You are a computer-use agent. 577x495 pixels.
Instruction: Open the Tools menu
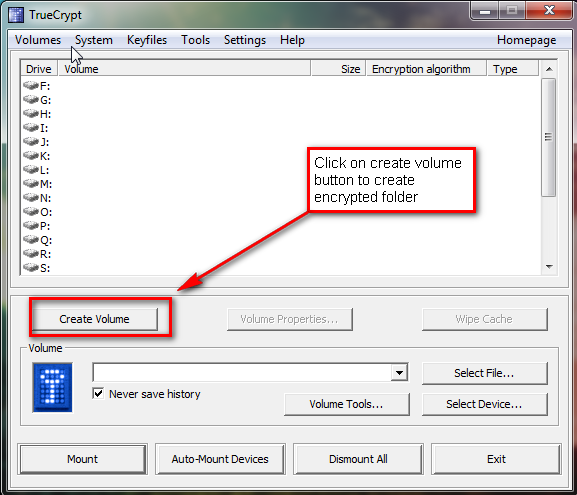coord(195,40)
